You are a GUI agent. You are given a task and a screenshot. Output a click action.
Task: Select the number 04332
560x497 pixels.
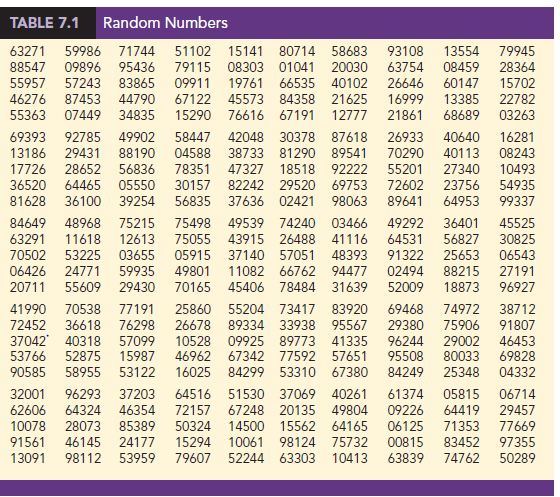click(x=517, y=372)
